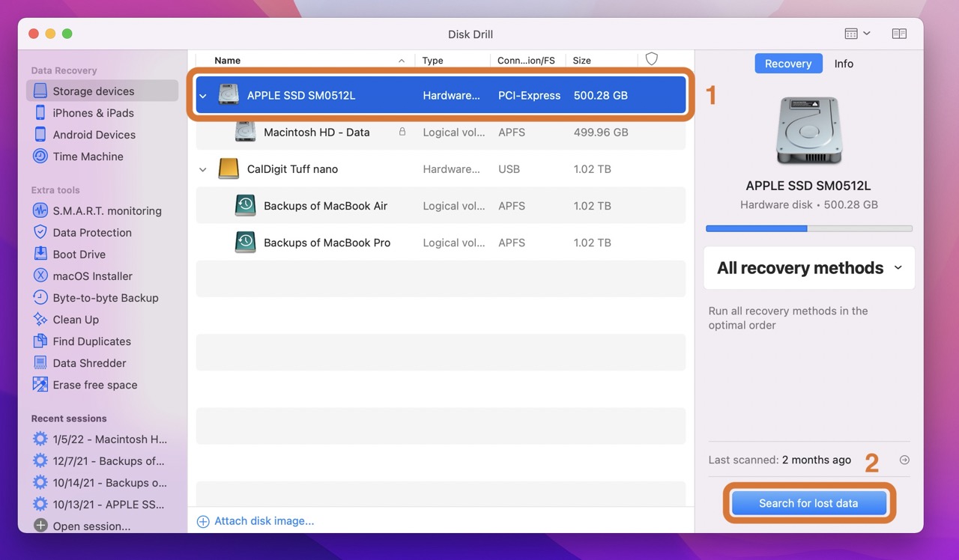959x560 pixels.
Task: Open All recovery methods dropdown
Action: pyautogui.click(x=809, y=268)
